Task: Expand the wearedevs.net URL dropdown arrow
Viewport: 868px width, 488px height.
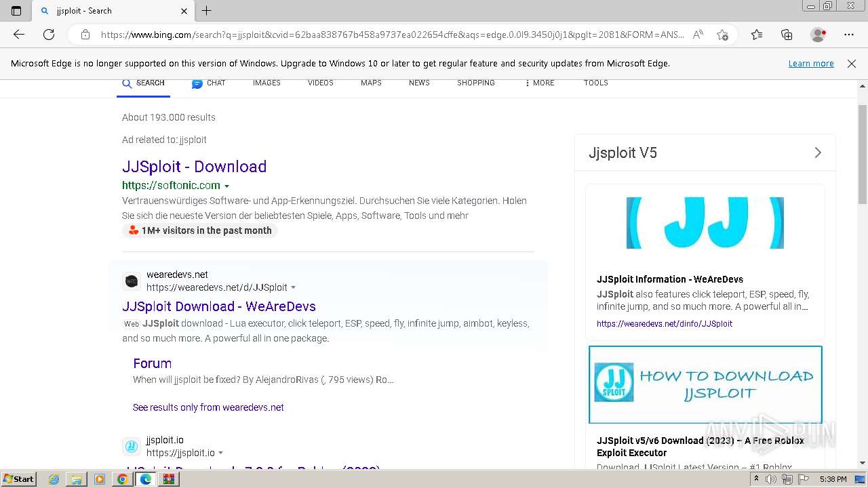Action: pos(294,288)
